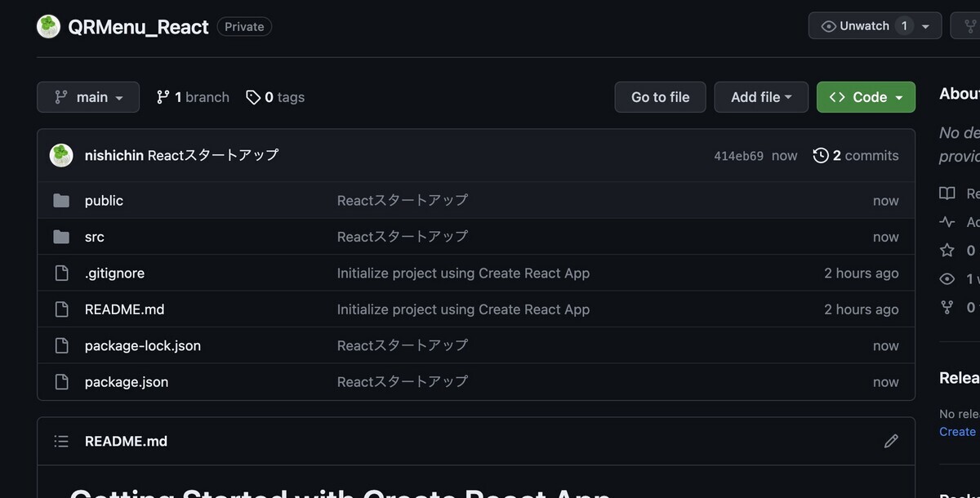This screenshot has height=498, width=980.
Task: Click the Go to file button
Action: coord(660,96)
